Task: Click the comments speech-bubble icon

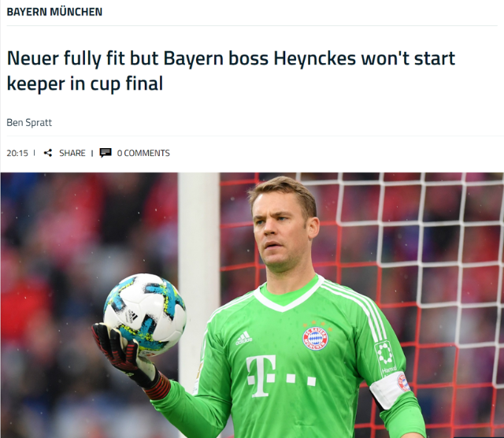Action: 106,153
